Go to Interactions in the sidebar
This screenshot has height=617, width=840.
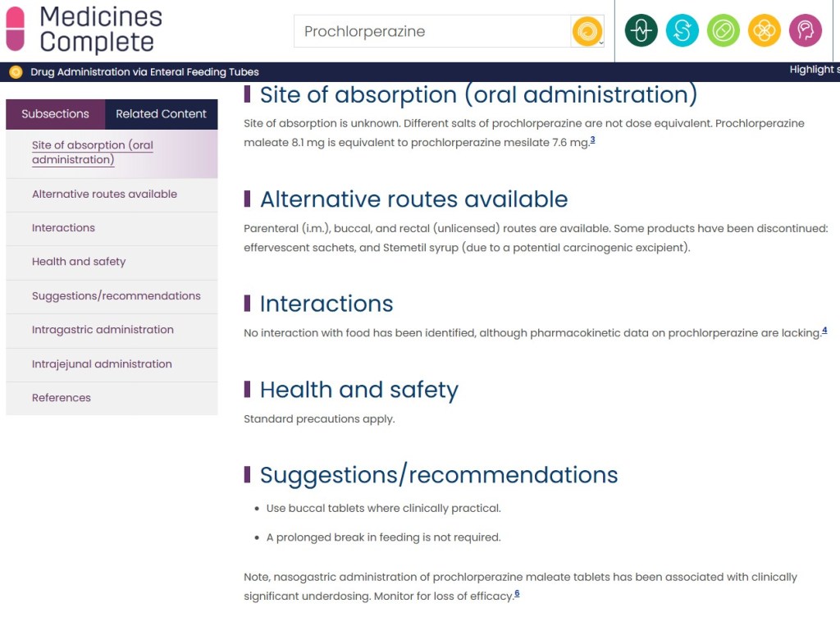[63, 228]
